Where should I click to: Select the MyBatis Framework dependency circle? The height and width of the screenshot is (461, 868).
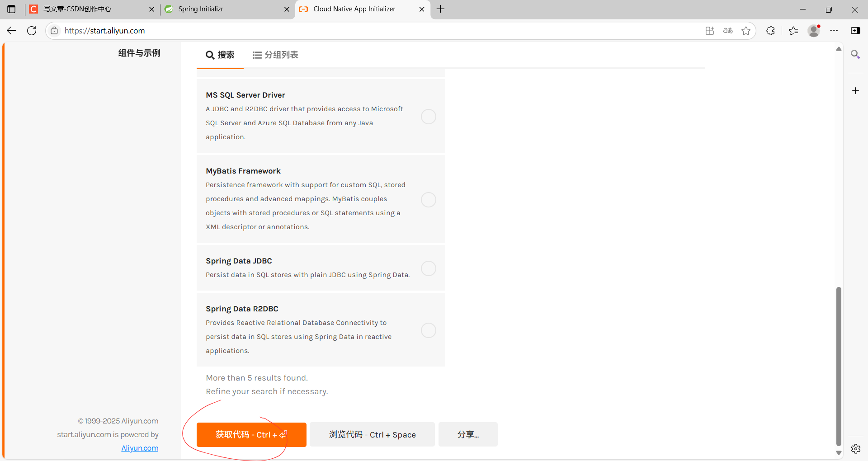[429, 199]
